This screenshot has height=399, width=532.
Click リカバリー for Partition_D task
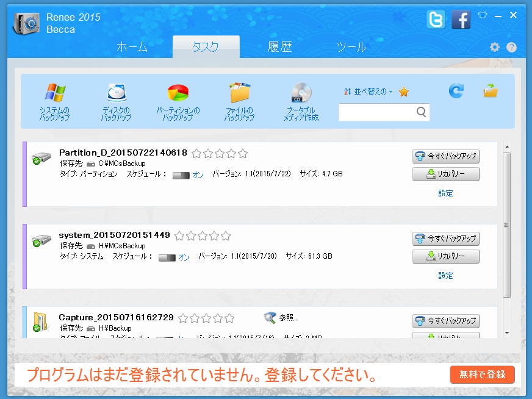[446, 174]
